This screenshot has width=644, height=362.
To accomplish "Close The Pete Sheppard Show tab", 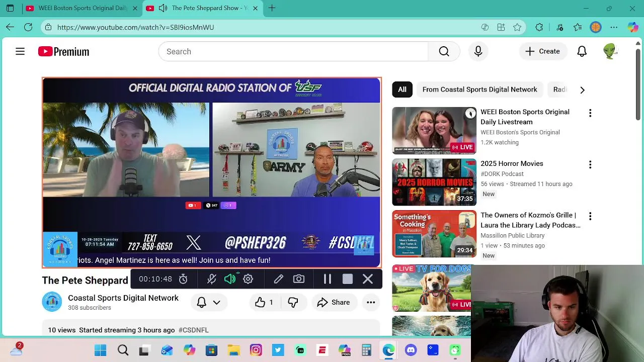I will click(255, 8).
